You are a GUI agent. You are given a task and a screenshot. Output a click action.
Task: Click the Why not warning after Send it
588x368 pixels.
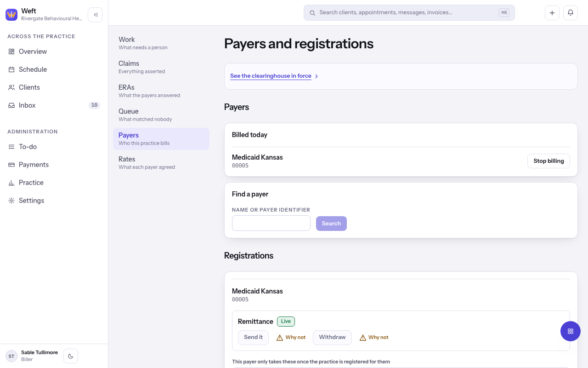(291, 338)
